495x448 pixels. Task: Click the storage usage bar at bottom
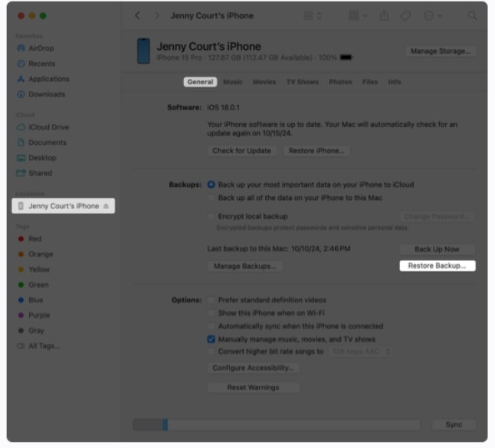click(277, 425)
